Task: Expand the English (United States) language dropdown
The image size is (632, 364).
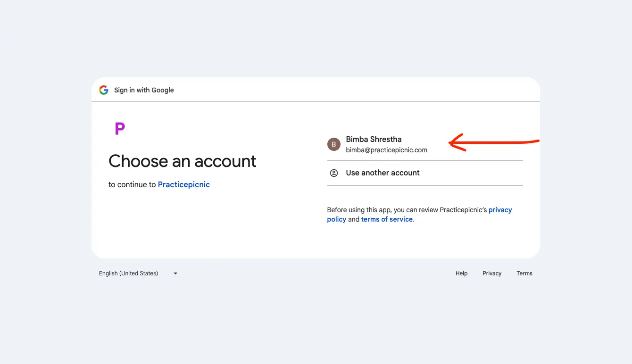Action: point(128,273)
